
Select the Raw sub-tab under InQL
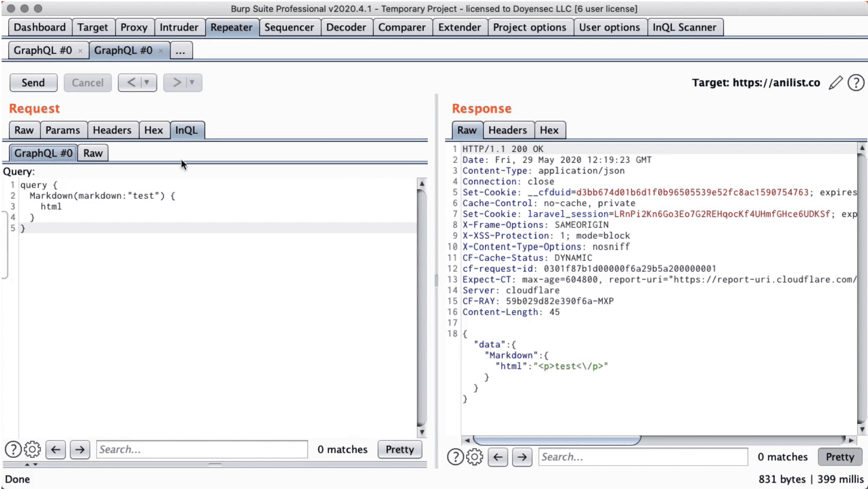click(x=93, y=153)
